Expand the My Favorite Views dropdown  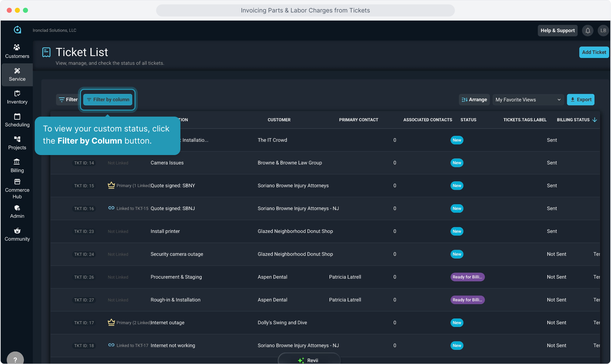tap(528, 100)
